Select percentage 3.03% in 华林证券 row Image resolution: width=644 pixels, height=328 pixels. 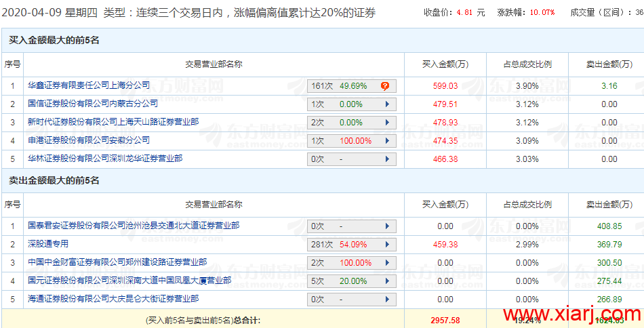tap(527, 159)
